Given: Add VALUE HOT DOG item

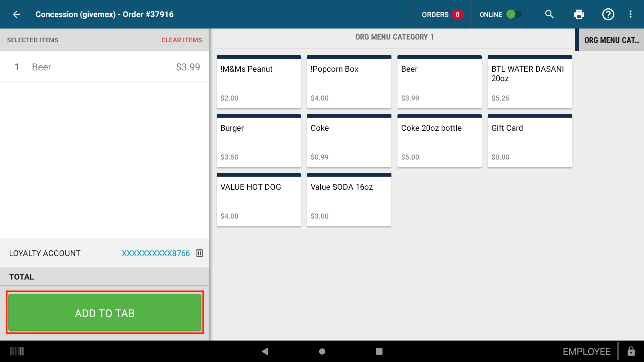Looking at the screenshot, I should point(259,199).
